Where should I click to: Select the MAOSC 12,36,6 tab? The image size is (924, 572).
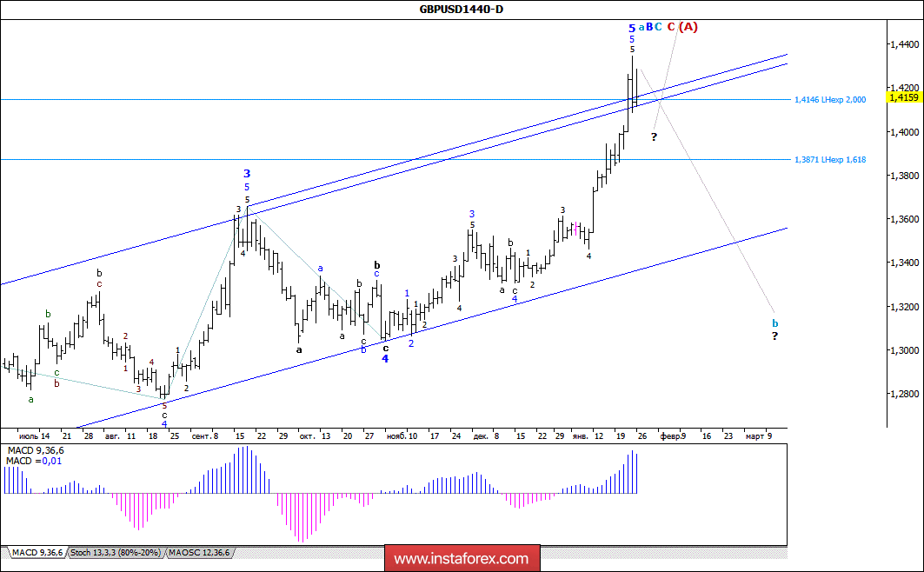(x=199, y=553)
